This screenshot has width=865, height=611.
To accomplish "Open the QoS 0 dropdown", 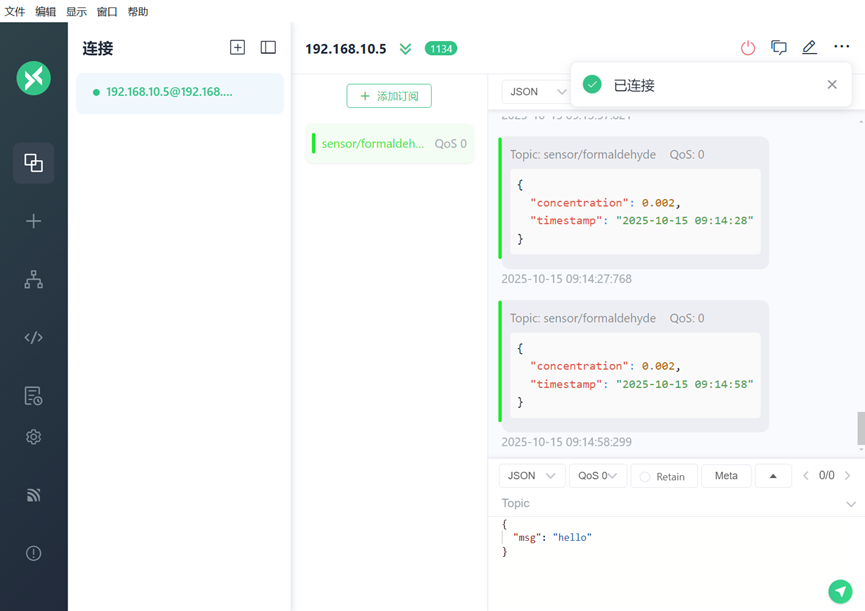I will pos(598,476).
